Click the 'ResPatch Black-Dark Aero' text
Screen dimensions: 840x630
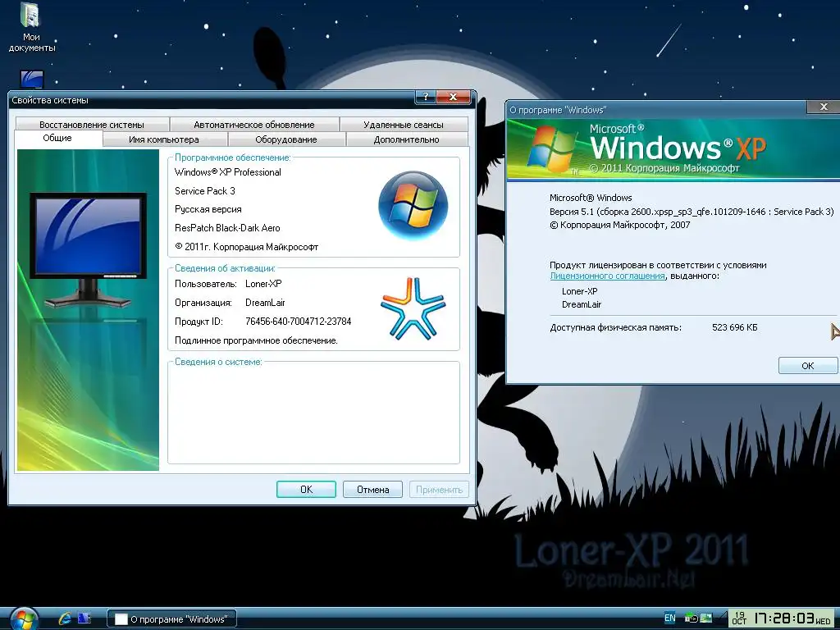point(227,228)
